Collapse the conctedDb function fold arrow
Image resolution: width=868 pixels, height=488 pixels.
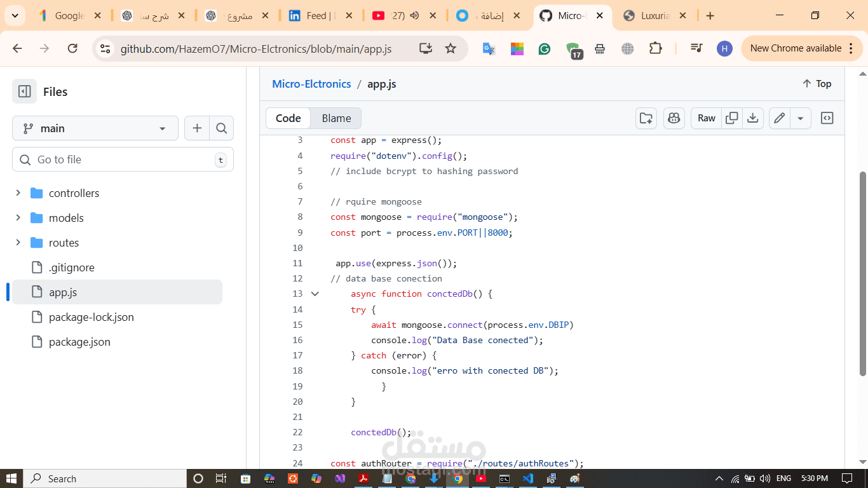coord(315,294)
